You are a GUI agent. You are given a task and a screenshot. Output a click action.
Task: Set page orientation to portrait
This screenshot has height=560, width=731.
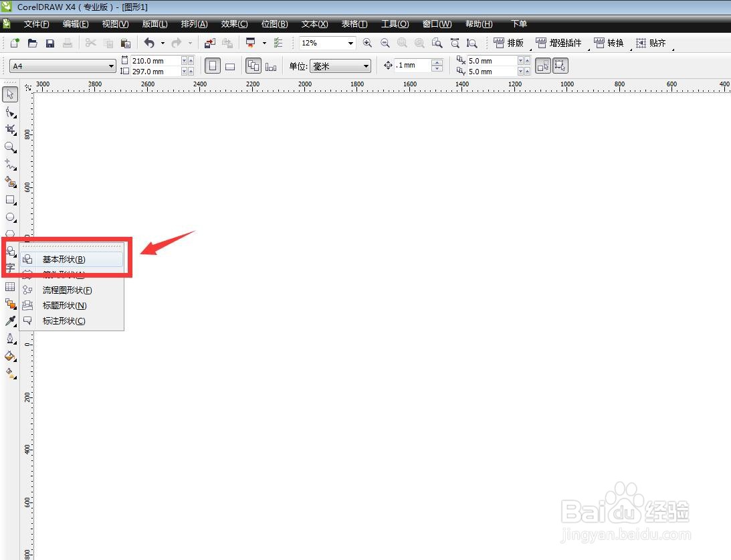point(213,66)
